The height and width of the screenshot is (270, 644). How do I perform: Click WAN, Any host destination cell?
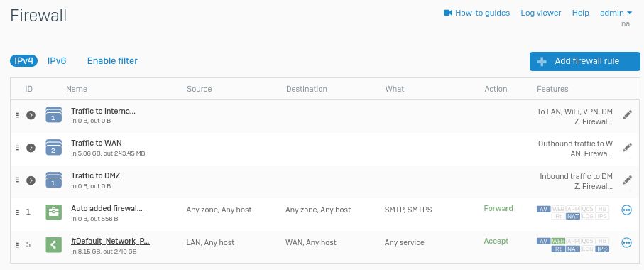pos(311,242)
